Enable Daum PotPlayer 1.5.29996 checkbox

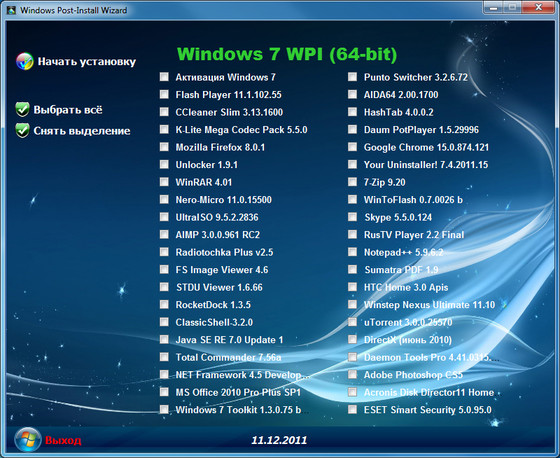click(x=352, y=129)
